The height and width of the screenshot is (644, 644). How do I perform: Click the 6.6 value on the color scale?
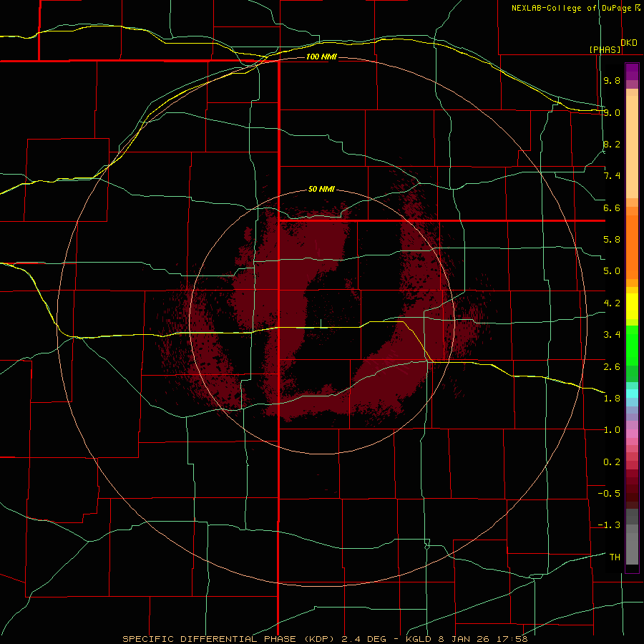point(612,208)
